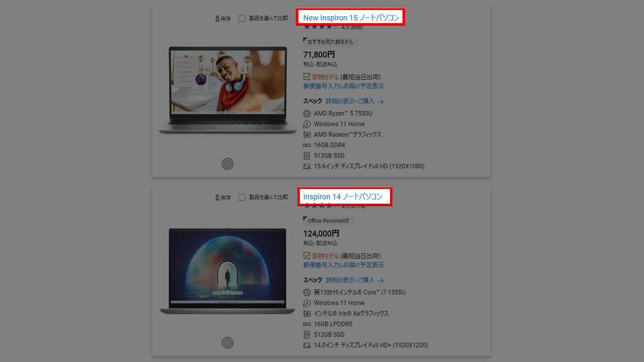Click storage icon beside 512GB SSD on Inspiron 15

307,156
